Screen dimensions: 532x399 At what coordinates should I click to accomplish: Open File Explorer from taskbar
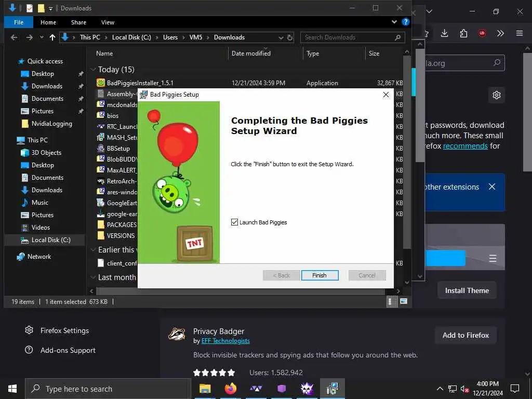205,389
